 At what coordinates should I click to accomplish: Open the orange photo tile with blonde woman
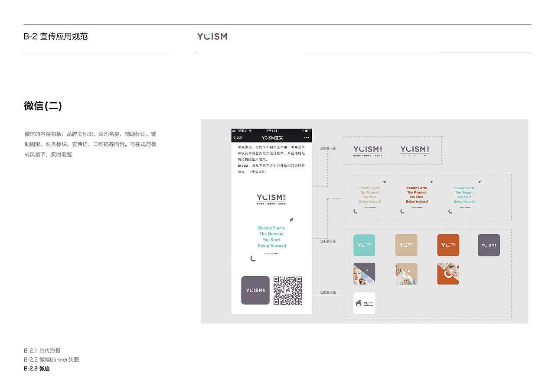pos(448,274)
